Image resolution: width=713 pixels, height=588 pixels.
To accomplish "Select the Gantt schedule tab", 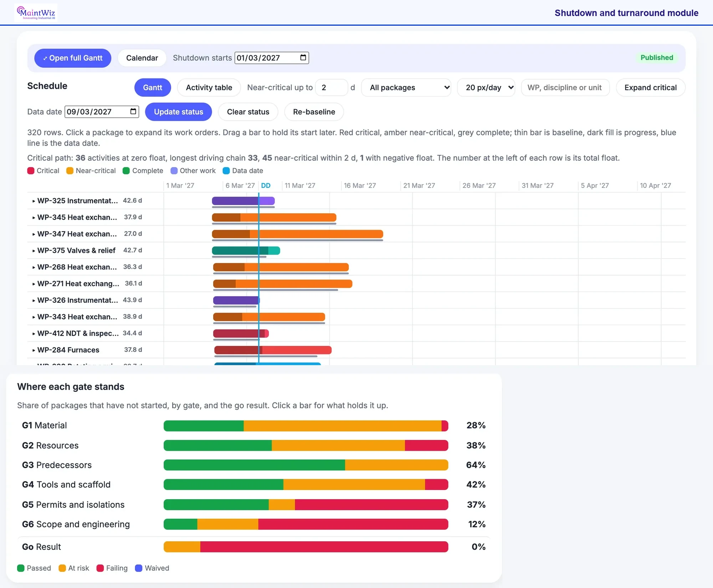I will pos(153,87).
